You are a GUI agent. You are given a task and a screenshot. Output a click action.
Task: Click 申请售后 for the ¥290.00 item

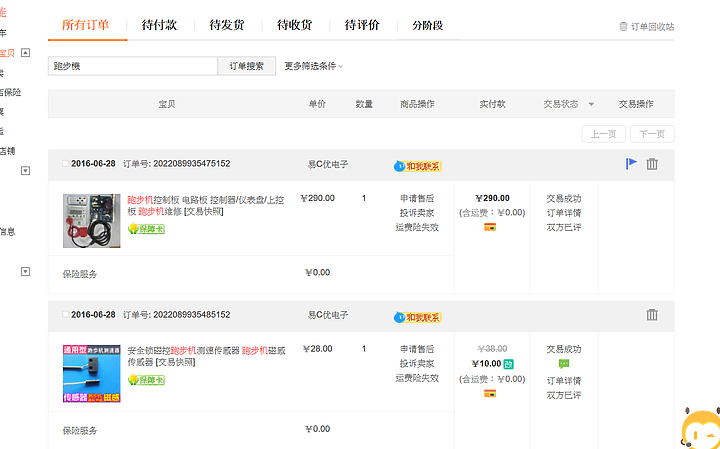(417, 198)
